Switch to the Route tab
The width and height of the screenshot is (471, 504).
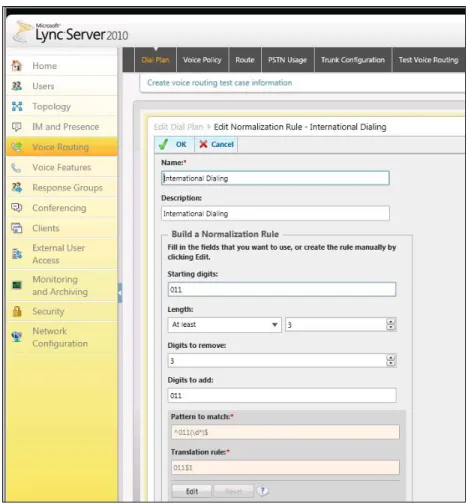point(245,60)
